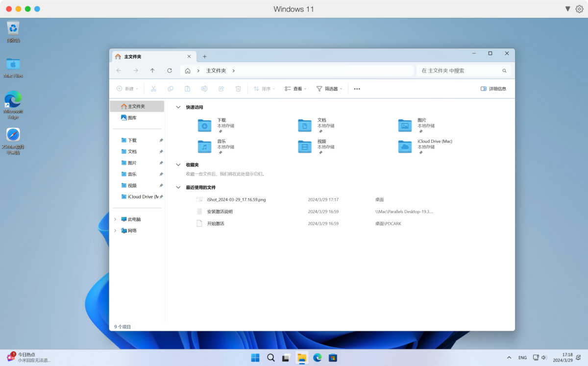The width and height of the screenshot is (588, 366).
Task: Show hidden system tray icons chevron
Action: coord(509,358)
